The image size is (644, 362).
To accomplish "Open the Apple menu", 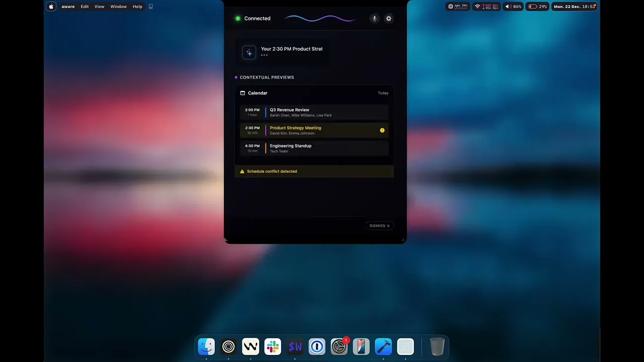I will tap(51, 7).
